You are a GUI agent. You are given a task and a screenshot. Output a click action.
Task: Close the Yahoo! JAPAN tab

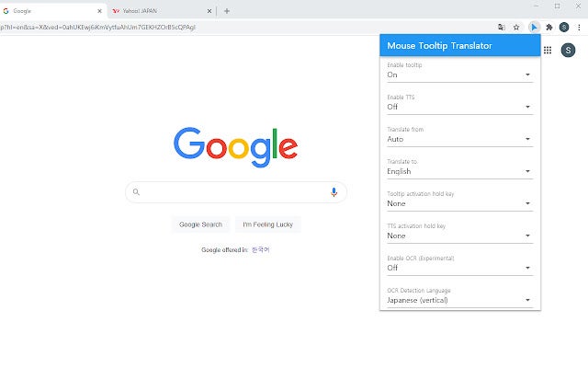point(209,11)
